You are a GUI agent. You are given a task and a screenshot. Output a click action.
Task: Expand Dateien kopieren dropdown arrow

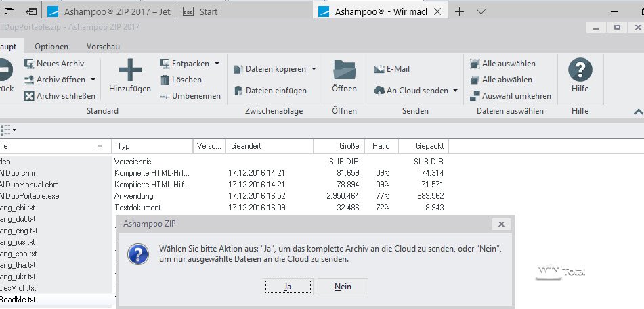tap(314, 69)
